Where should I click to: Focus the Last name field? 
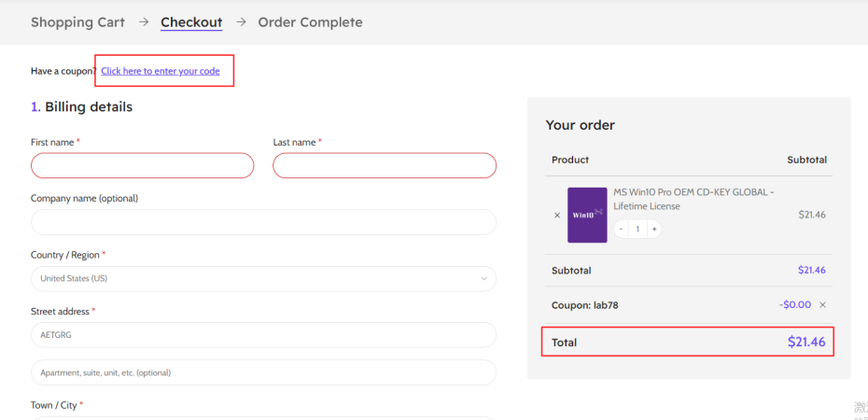point(385,165)
